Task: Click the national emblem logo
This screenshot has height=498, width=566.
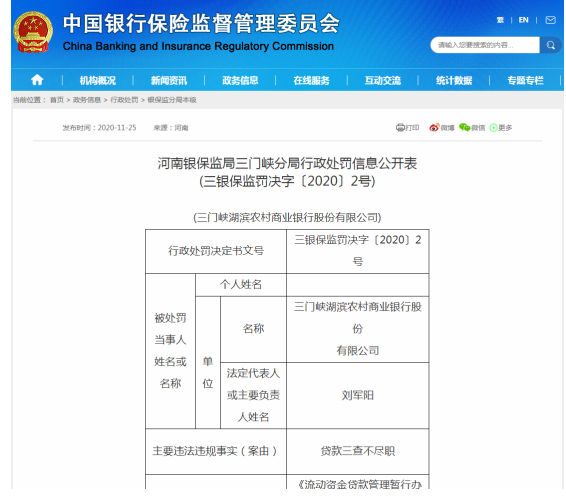Action: [33, 32]
